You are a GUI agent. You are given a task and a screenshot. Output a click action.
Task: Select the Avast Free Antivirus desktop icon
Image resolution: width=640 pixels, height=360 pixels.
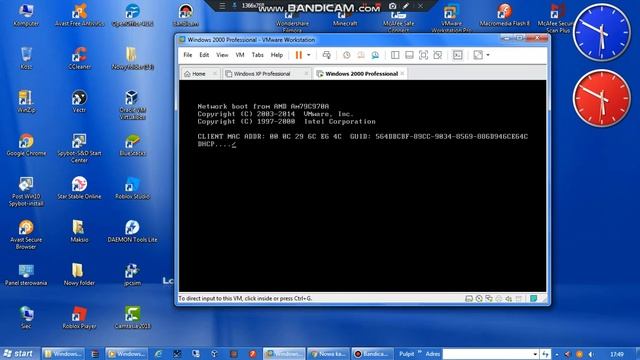point(79,15)
